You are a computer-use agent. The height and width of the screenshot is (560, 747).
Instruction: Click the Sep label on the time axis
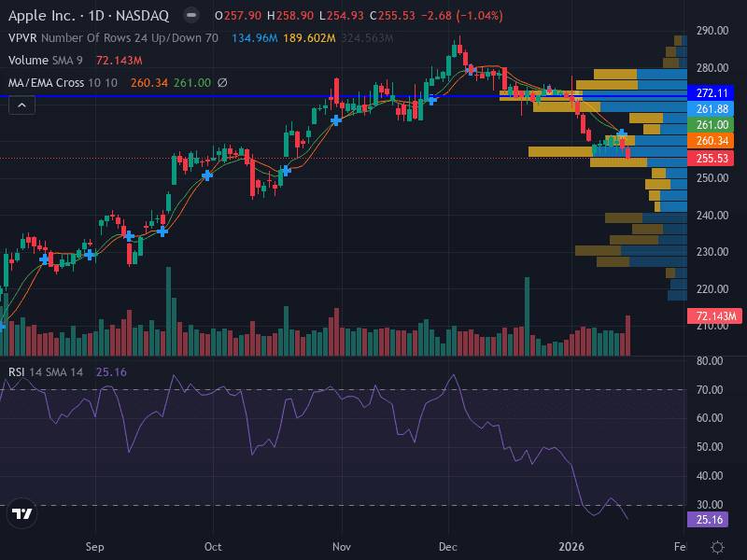[x=95, y=547]
